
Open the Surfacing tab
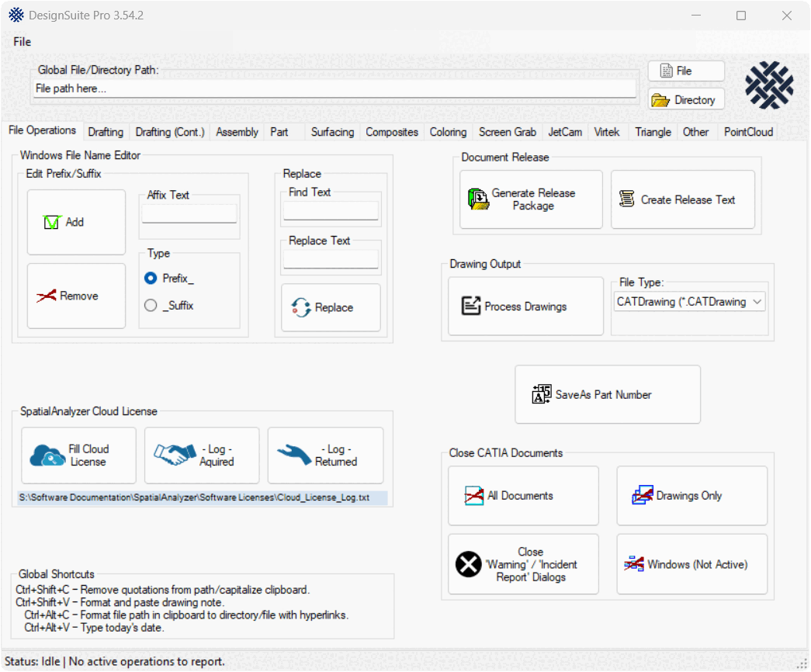(x=333, y=132)
